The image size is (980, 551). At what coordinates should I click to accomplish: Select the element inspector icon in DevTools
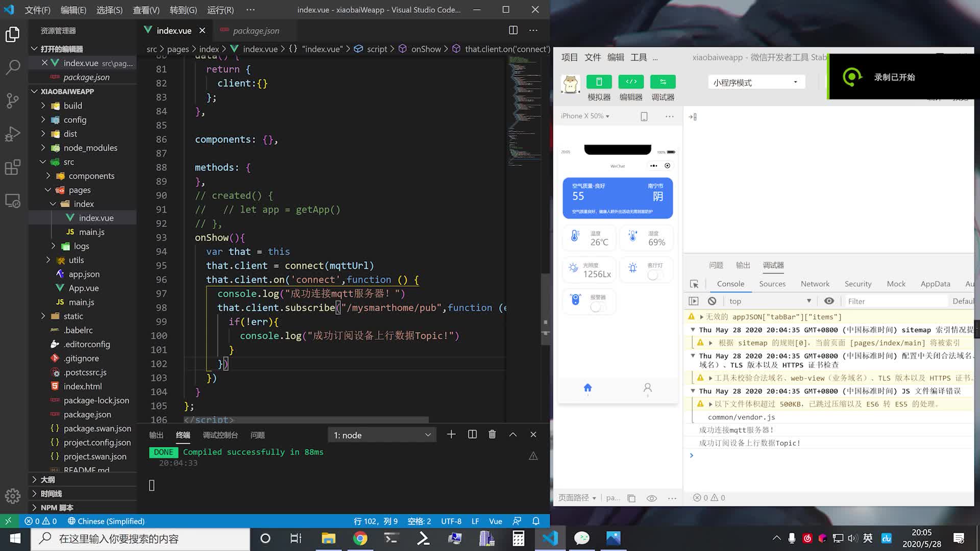694,284
